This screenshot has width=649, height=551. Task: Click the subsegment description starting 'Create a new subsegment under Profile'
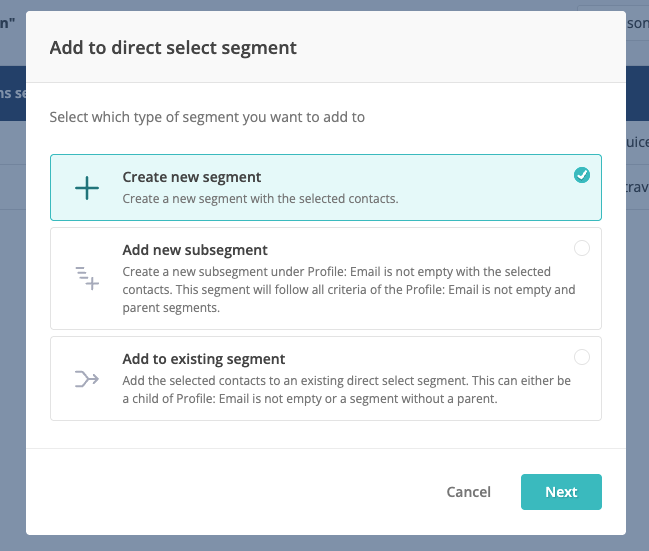349,289
